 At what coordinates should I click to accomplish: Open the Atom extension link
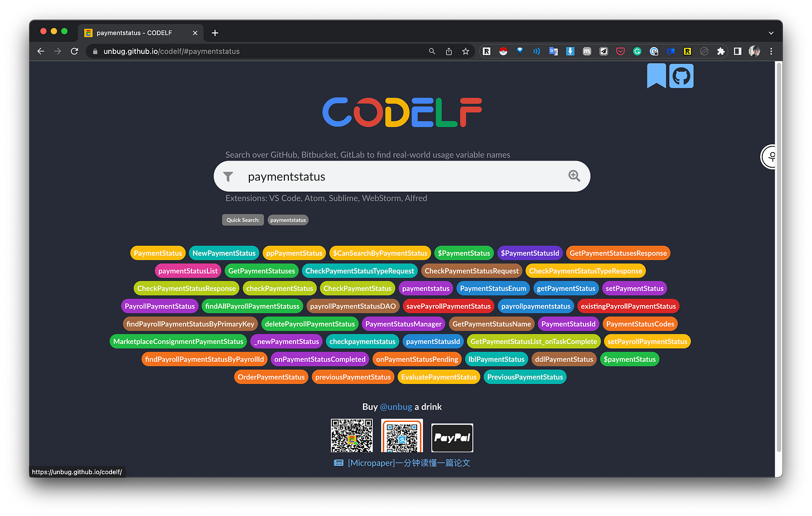tap(315, 198)
